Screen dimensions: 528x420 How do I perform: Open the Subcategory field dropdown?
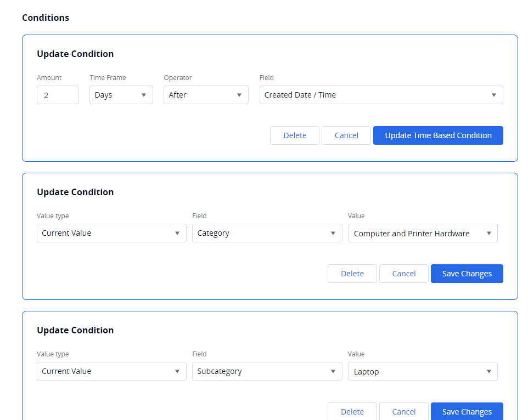point(267,371)
